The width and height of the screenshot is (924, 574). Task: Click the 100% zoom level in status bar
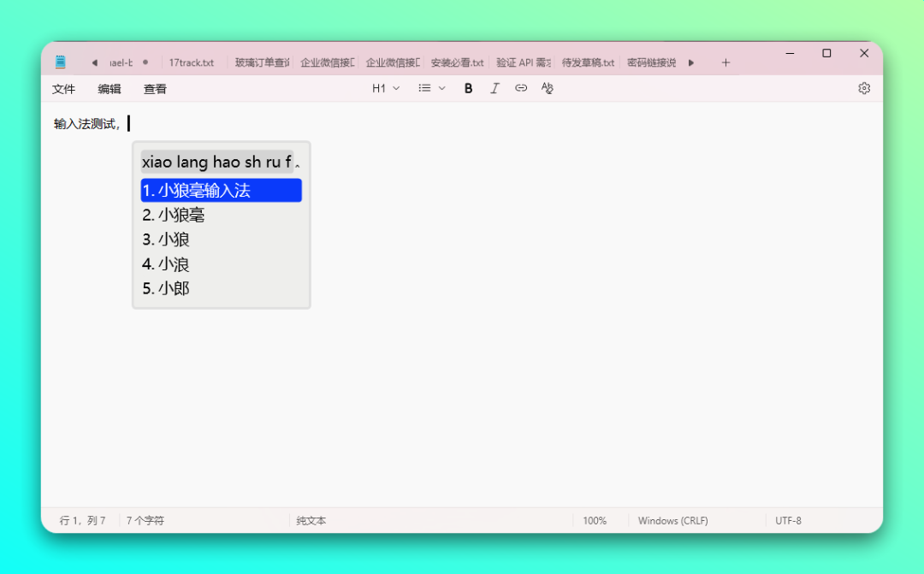(595, 520)
